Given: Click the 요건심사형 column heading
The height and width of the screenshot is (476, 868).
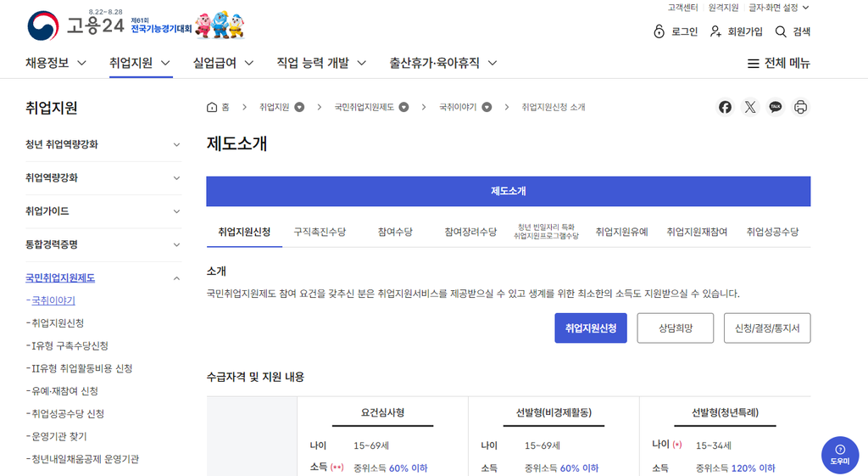Looking at the screenshot, I should tap(382, 413).
